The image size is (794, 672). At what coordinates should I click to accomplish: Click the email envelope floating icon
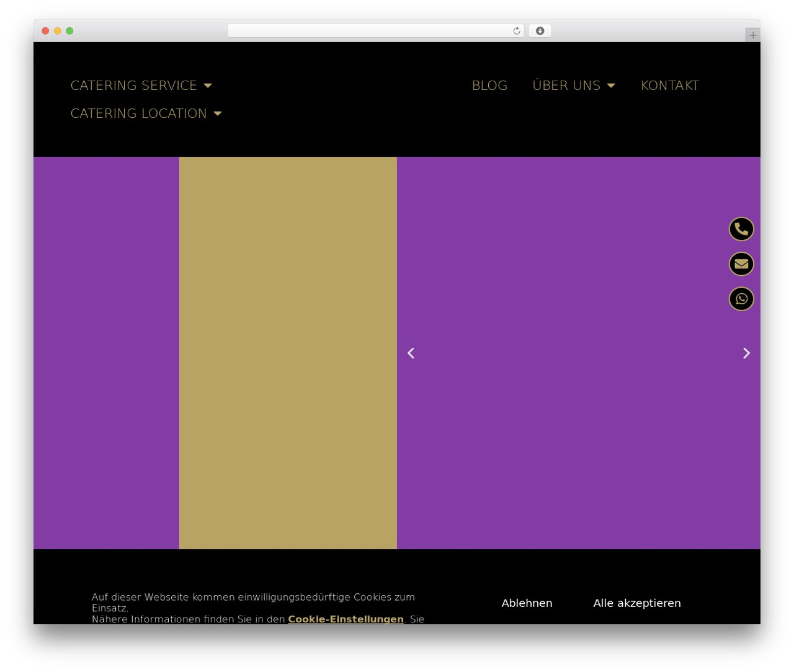(x=741, y=264)
